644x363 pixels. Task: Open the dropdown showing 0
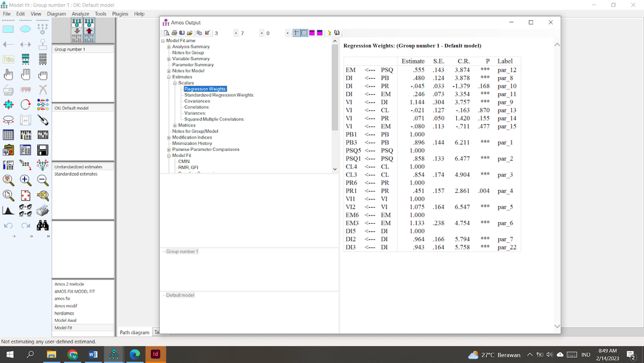287,33
